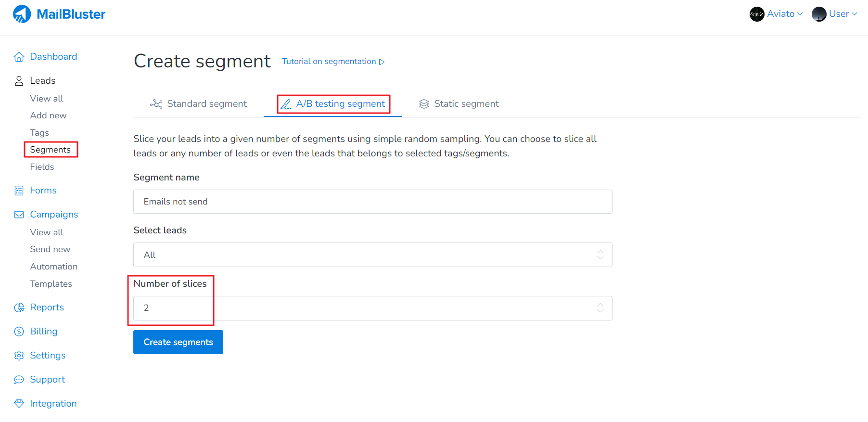This screenshot has height=422, width=868.
Task: Switch to the Static segment tab
Action: 459,104
